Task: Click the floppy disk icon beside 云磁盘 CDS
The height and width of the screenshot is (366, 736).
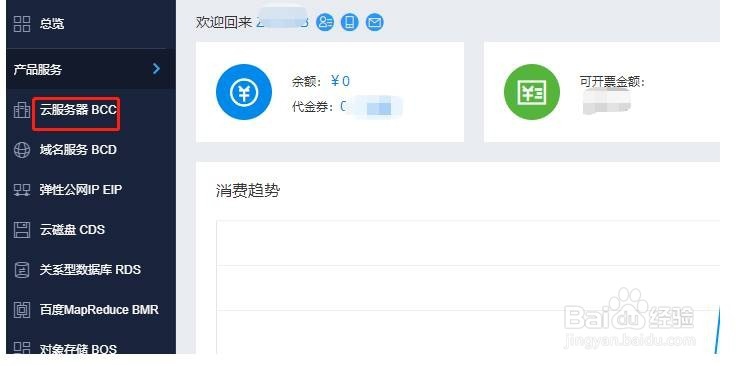Action: (22, 230)
